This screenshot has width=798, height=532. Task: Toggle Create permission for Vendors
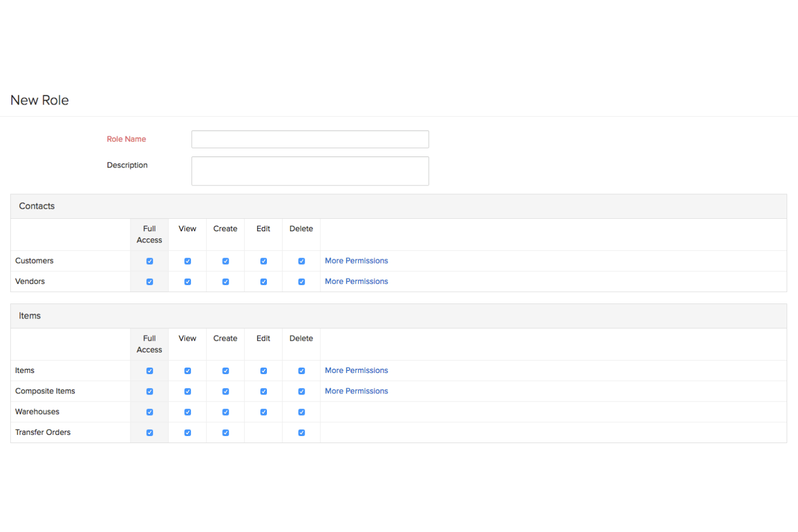225,281
